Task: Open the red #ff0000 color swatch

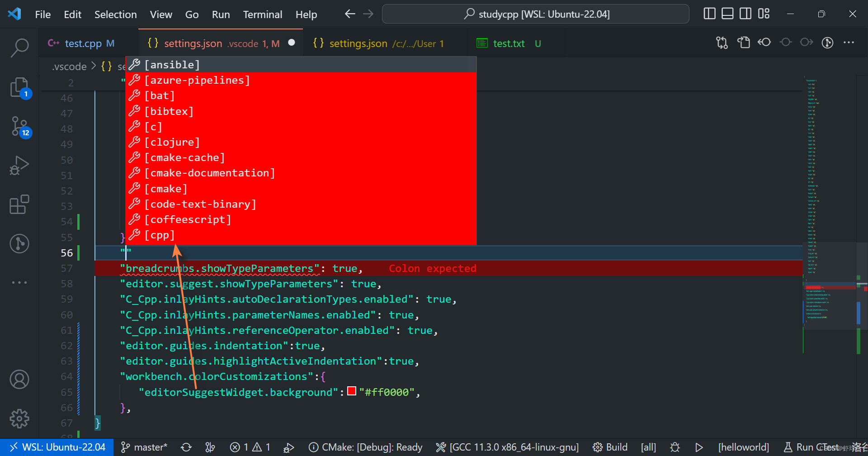Action: pyautogui.click(x=352, y=391)
